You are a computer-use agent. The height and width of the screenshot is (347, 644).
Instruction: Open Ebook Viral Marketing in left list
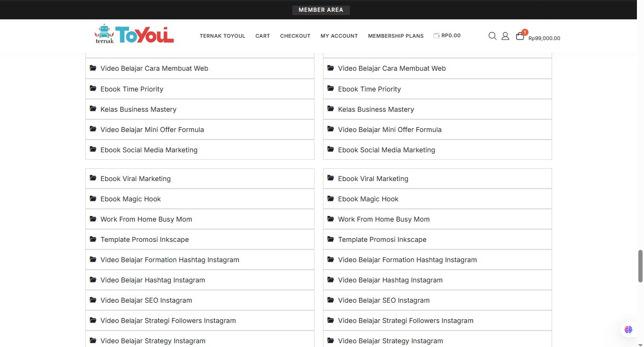(135, 179)
